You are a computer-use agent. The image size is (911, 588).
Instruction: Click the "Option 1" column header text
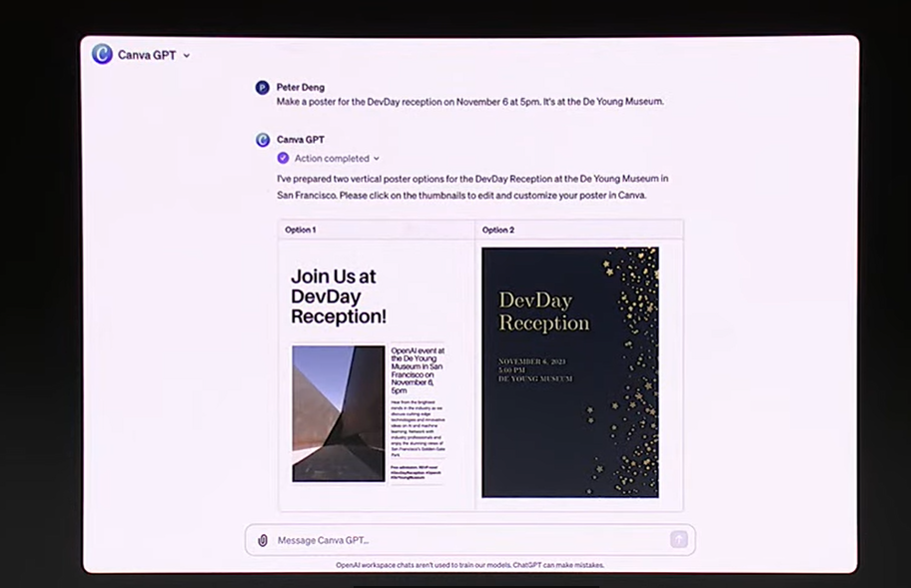(x=301, y=230)
